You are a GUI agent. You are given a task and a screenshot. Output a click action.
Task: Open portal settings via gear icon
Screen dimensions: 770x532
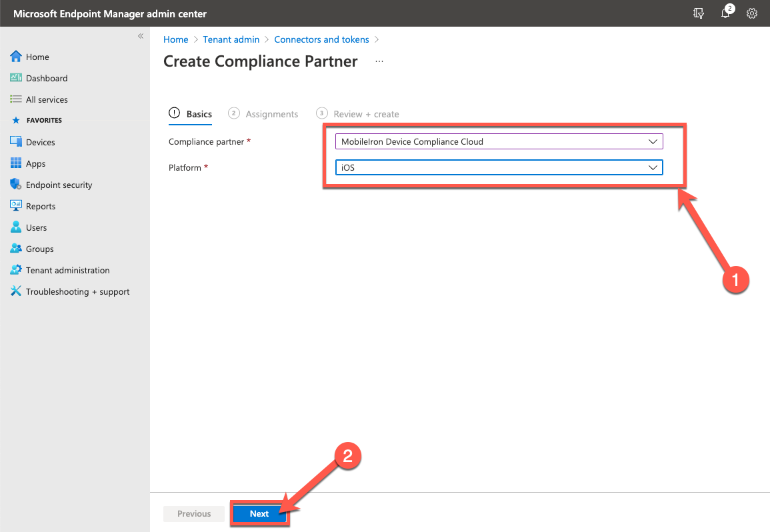coord(752,13)
